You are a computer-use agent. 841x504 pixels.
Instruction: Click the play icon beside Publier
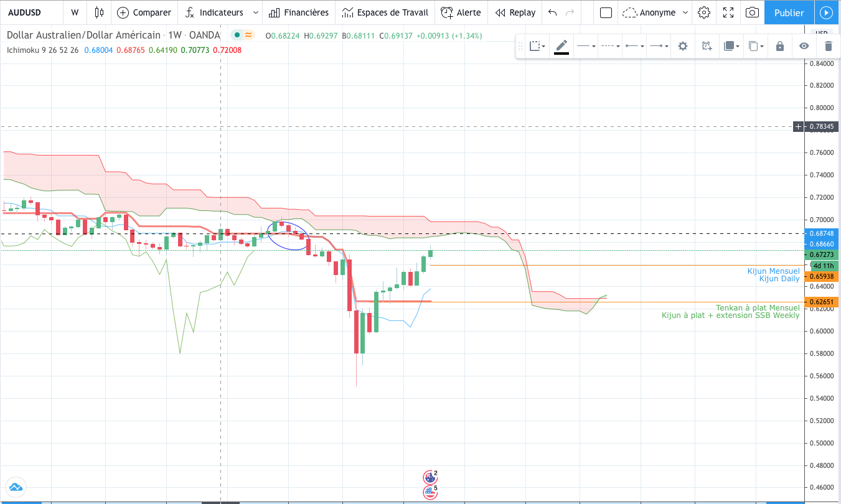827,12
